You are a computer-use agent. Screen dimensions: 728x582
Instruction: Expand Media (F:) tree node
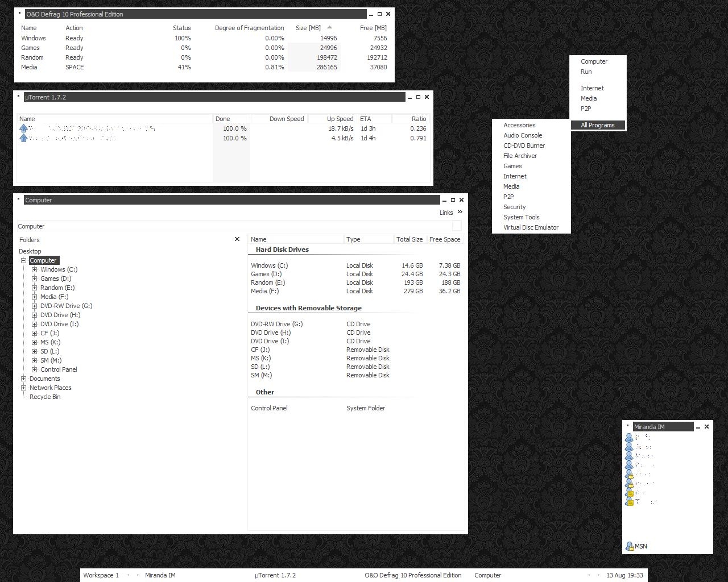pos(35,297)
